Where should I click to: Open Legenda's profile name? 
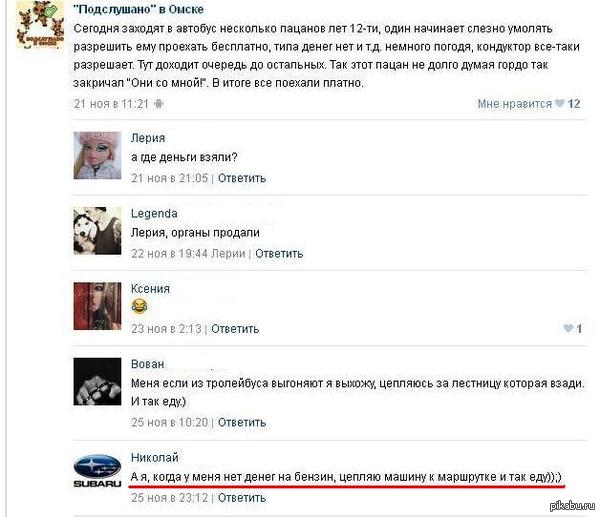(x=154, y=213)
